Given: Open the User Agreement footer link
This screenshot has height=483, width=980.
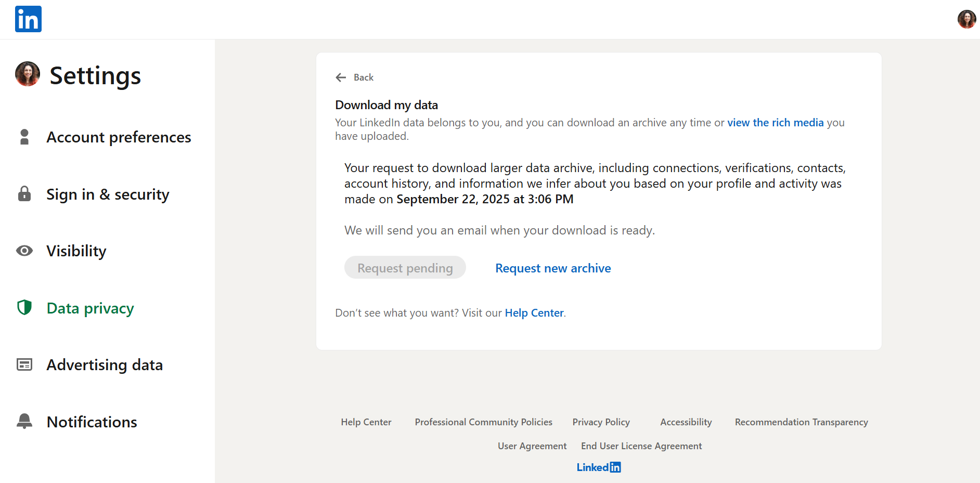Looking at the screenshot, I should point(532,446).
